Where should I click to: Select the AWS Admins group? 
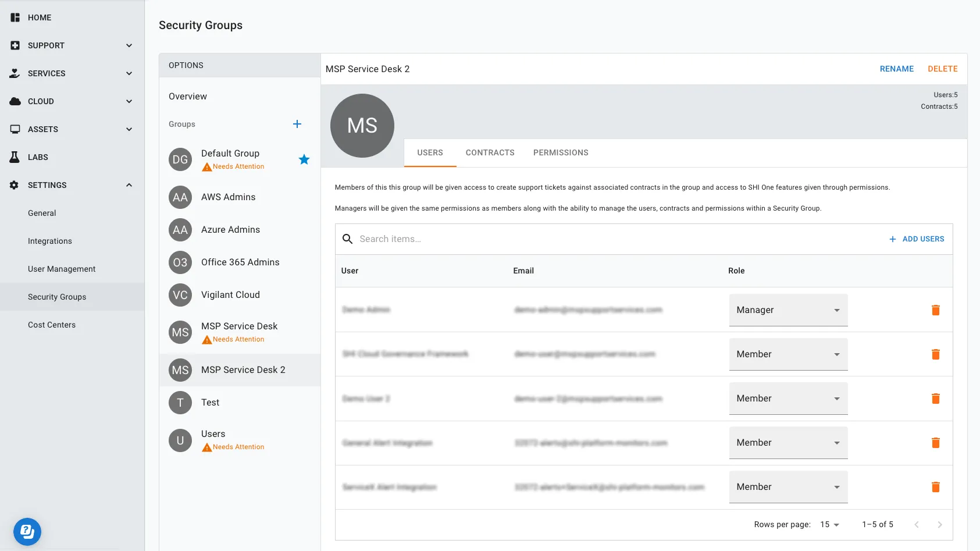[x=240, y=197]
